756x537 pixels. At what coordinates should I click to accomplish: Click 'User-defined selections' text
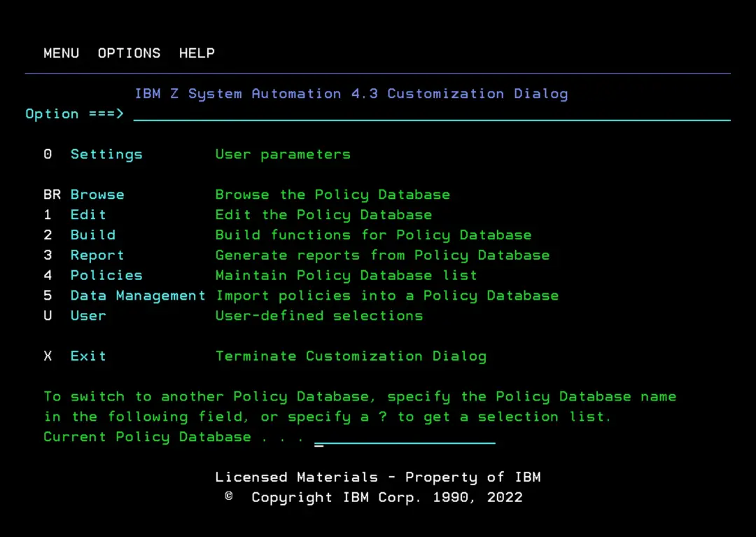[319, 316]
